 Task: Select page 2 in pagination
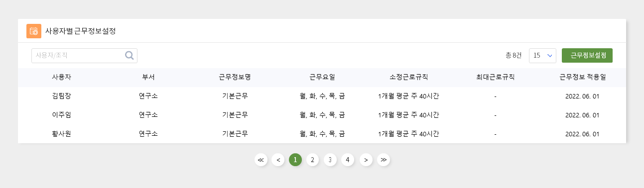pos(312,160)
